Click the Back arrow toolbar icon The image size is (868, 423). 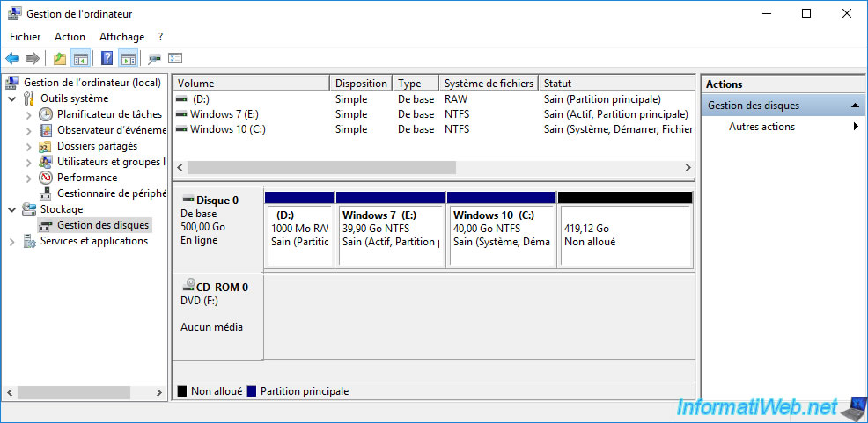12,58
